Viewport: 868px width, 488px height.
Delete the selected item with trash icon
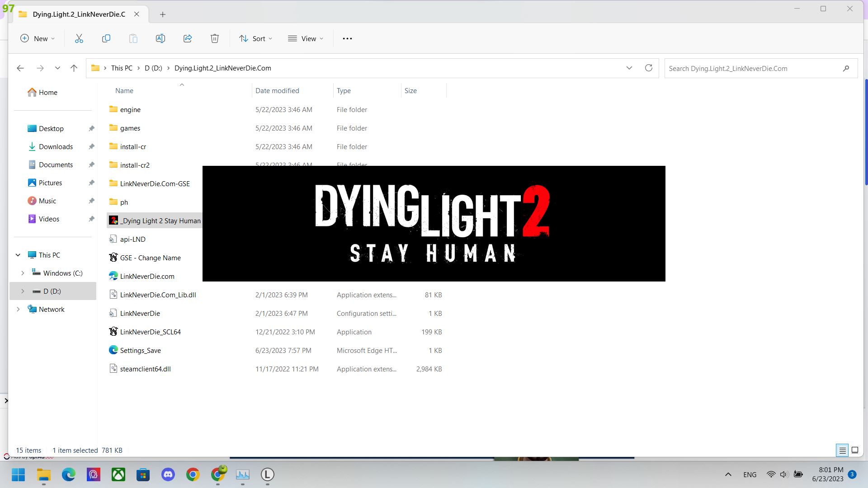215,38
